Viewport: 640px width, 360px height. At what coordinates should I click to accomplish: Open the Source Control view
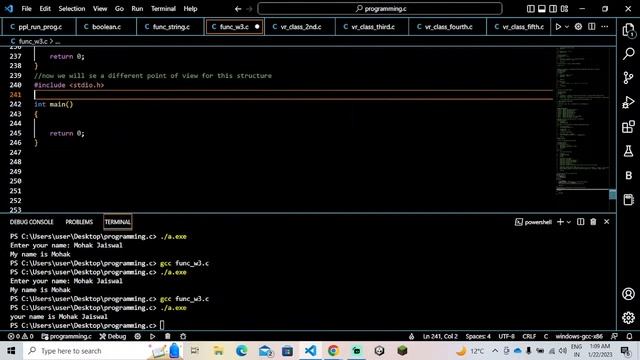(629, 78)
